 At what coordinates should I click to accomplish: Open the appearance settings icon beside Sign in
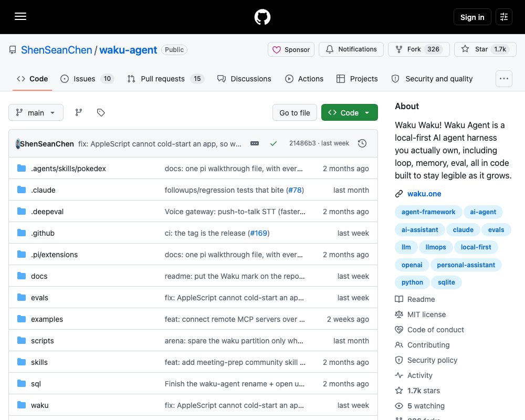click(503, 17)
